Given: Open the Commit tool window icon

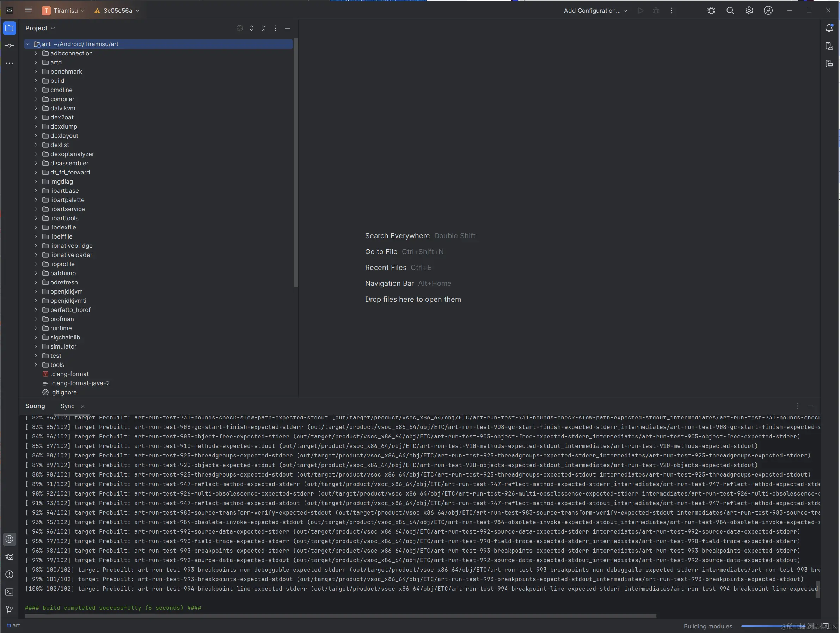Looking at the screenshot, I should (x=10, y=45).
